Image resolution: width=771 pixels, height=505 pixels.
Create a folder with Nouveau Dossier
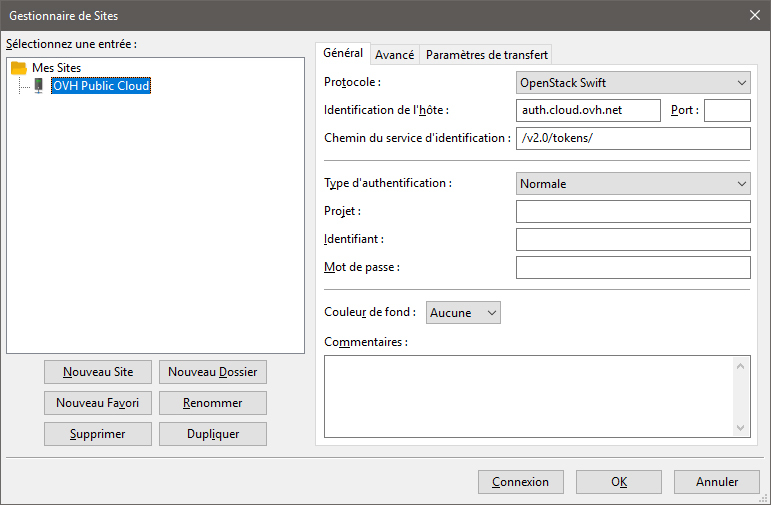tap(212, 372)
